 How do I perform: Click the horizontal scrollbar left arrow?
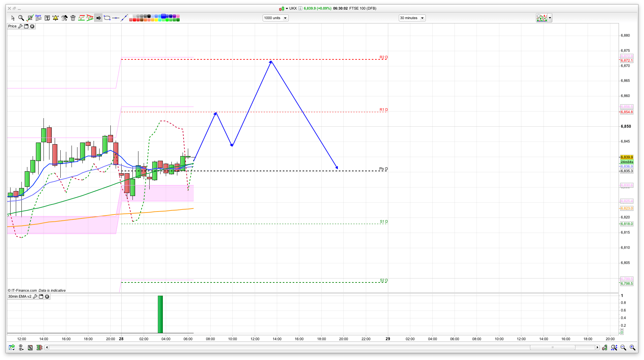(47, 347)
